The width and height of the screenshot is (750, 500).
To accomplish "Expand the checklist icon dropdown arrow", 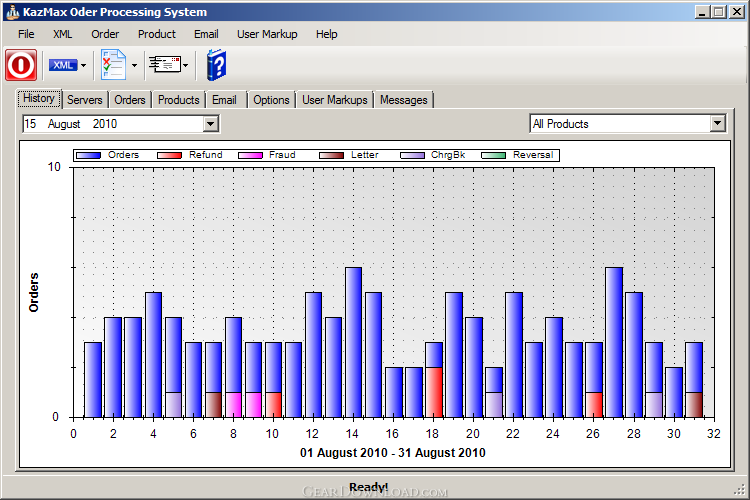I will point(134,65).
